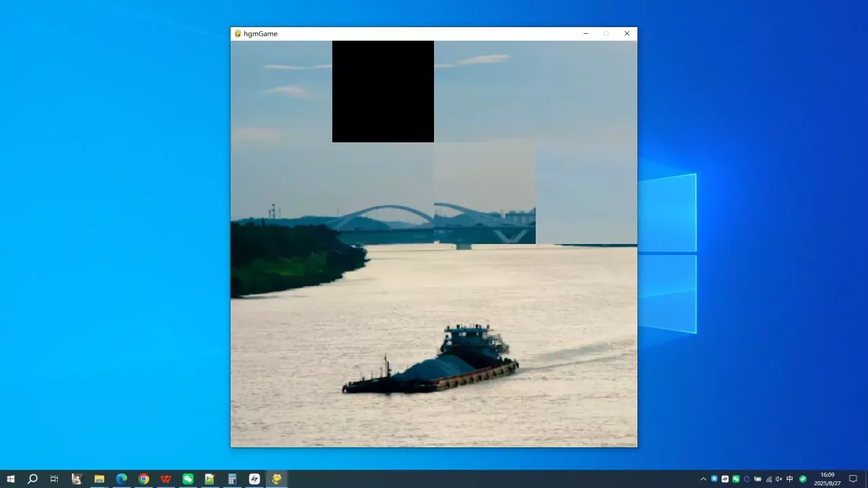This screenshot has height=488, width=868.
Task: Open File Explorer from the taskbar
Action: coord(99,479)
